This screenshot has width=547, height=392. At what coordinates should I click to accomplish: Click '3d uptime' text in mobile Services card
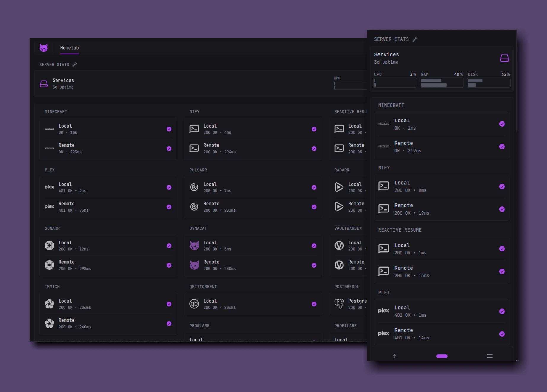pos(386,62)
